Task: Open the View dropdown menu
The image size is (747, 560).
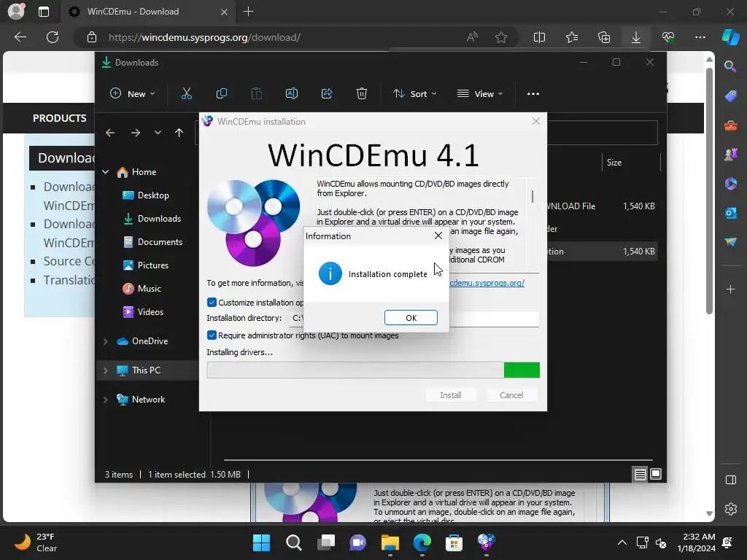Action: (480, 94)
